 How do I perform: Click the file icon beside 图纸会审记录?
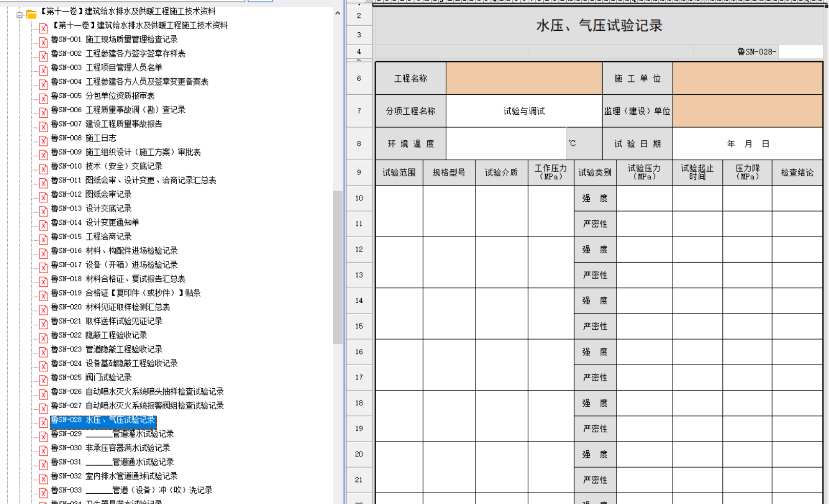[x=44, y=196]
